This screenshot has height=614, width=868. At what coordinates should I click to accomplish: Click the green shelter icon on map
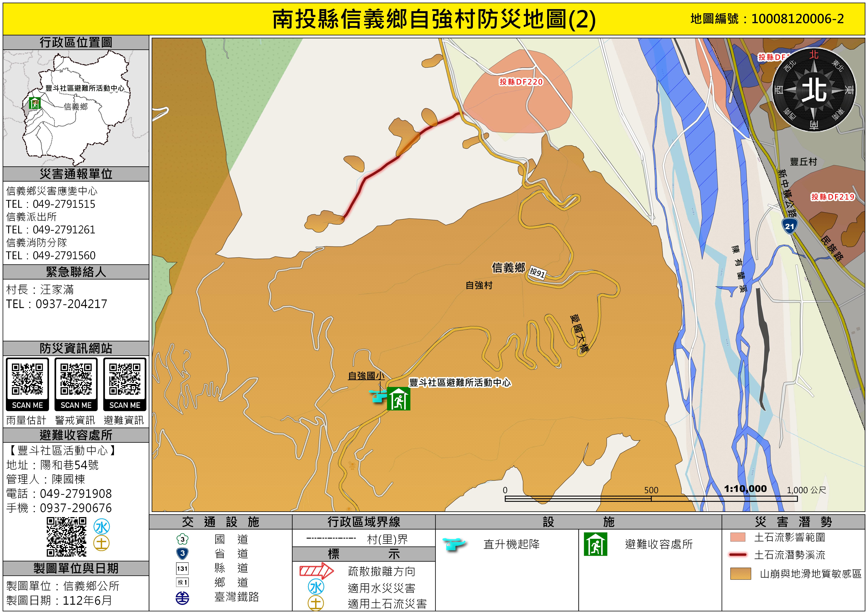point(398,399)
